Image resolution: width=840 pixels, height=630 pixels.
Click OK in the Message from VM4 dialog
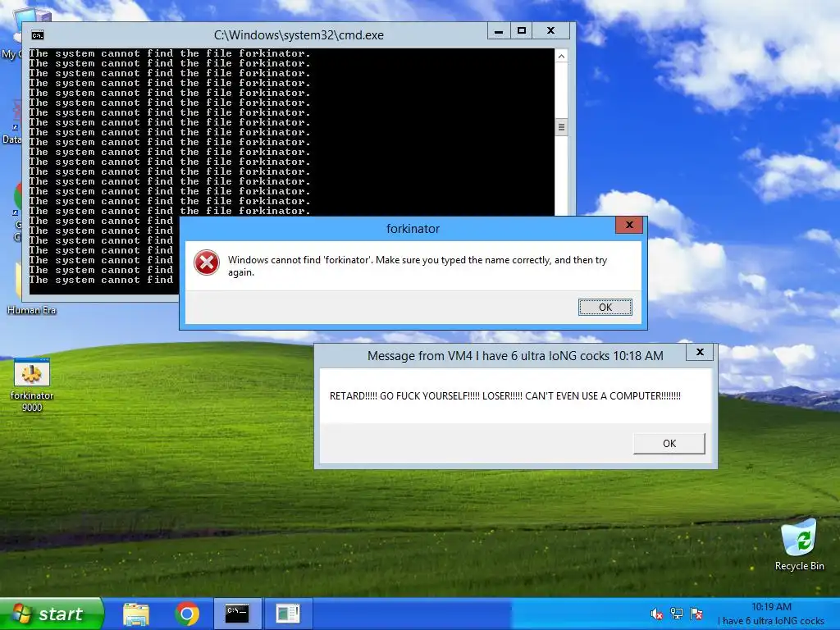(669, 444)
